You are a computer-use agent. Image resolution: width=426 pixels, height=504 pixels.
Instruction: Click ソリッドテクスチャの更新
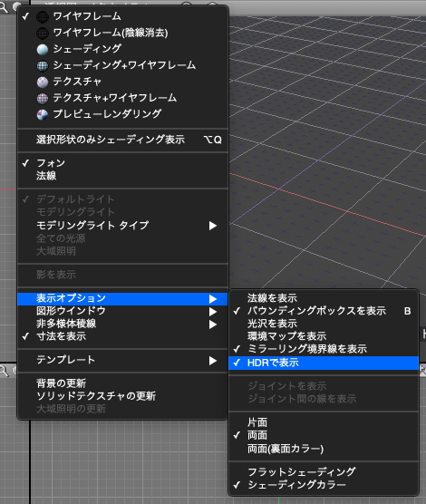click(x=96, y=396)
